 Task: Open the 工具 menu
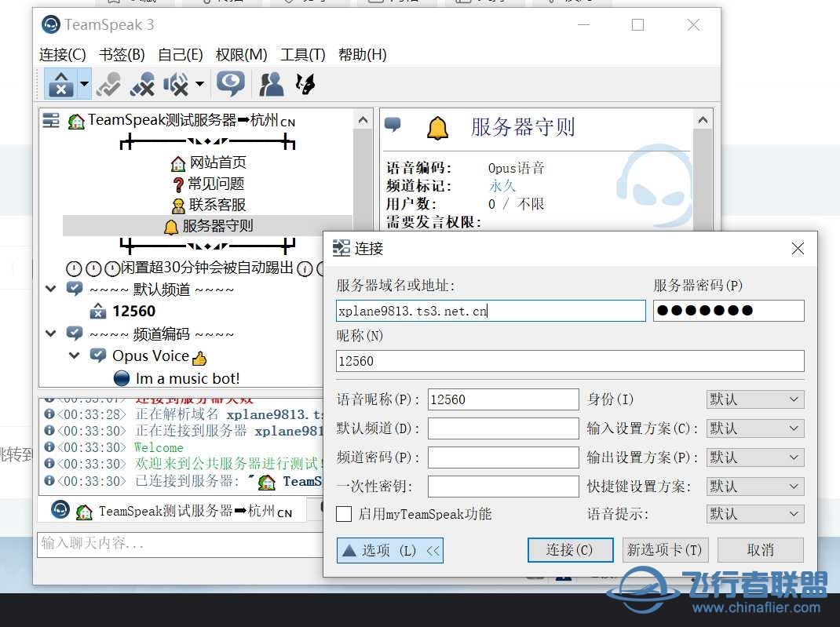pos(301,55)
